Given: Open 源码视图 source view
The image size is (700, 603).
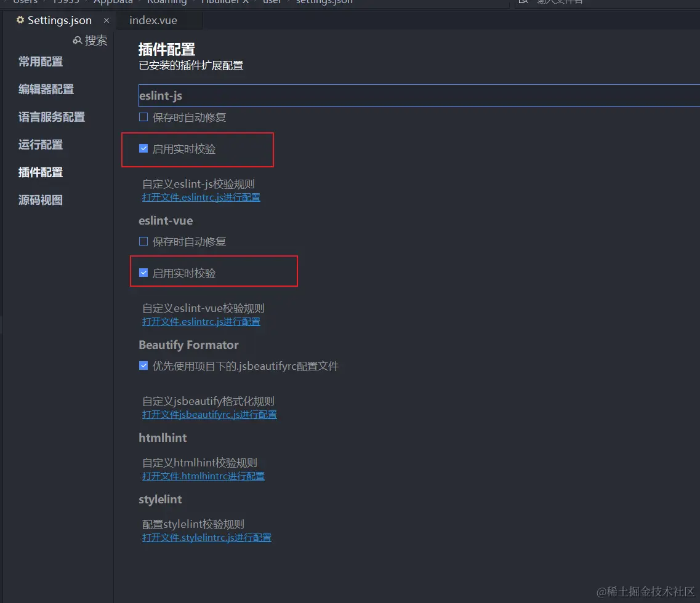Looking at the screenshot, I should tap(41, 200).
